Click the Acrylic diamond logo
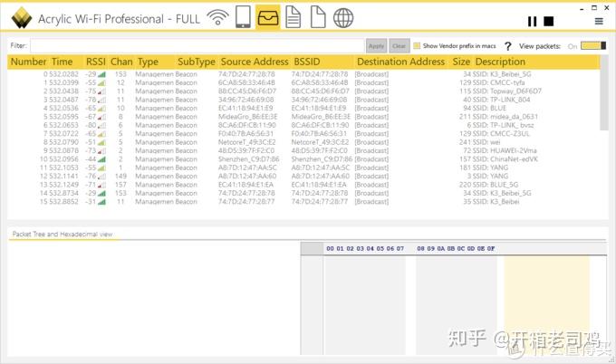The width and height of the screenshot is (616, 364). [22, 18]
